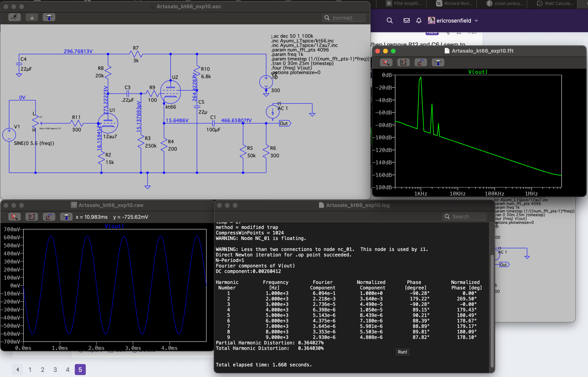The image size is (588, 377).
Task: Click the current page 5 button
Action: (x=80, y=370)
